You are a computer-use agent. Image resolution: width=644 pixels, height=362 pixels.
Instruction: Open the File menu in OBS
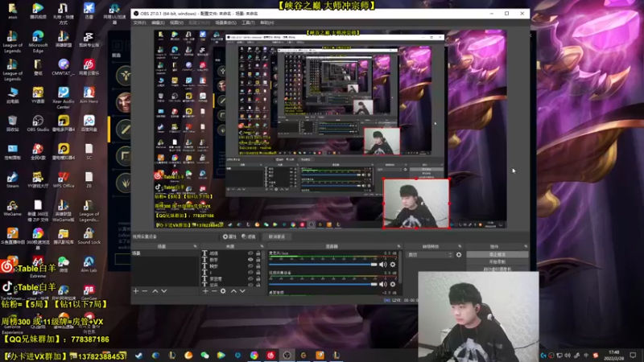point(139,23)
